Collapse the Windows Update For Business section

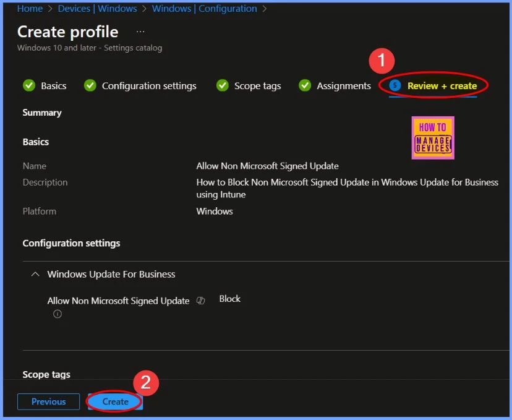click(35, 274)
